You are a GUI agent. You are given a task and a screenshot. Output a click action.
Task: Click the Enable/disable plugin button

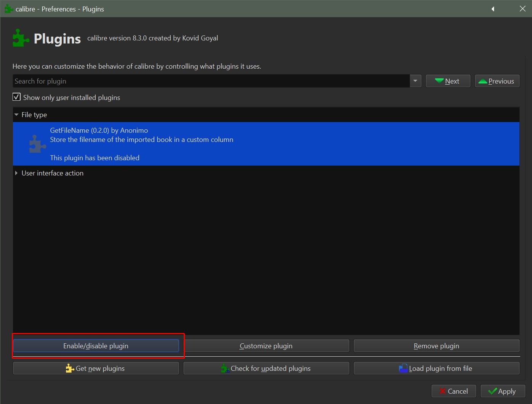pos(96,346)
